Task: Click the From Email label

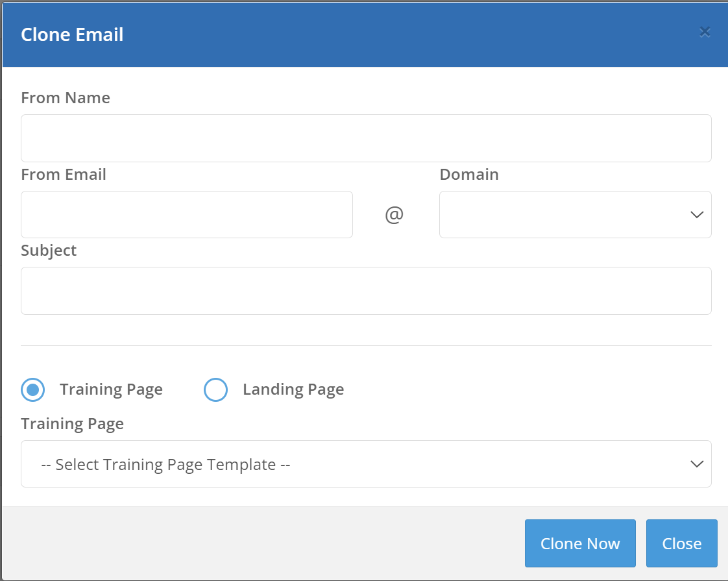Action: (64, 175)
